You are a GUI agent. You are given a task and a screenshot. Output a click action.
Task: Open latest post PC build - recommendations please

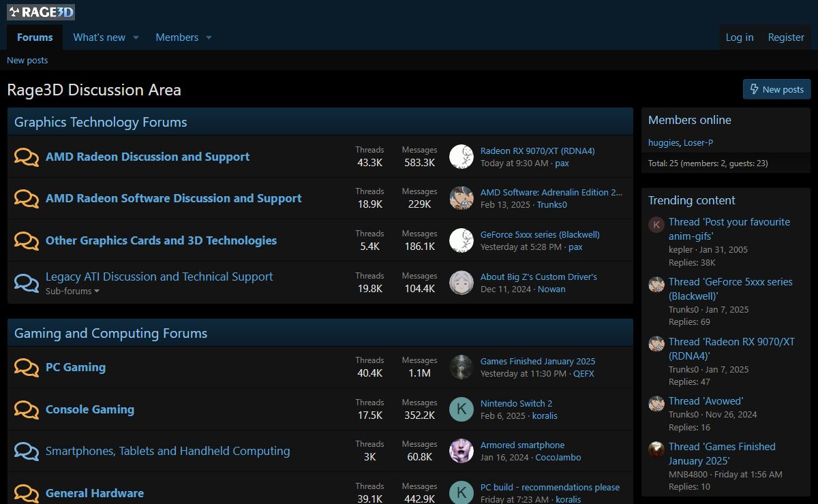point(550,488)
